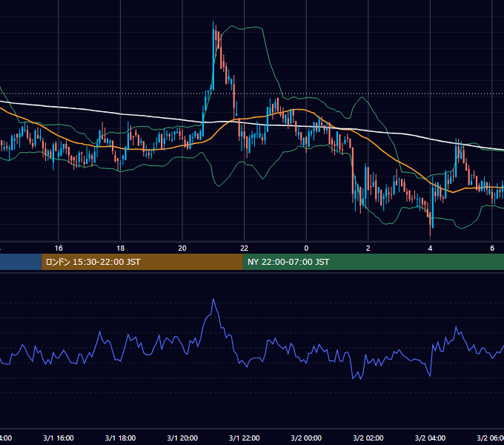Click the '3/1 16:00' label on the lower axis

(59, 438)
